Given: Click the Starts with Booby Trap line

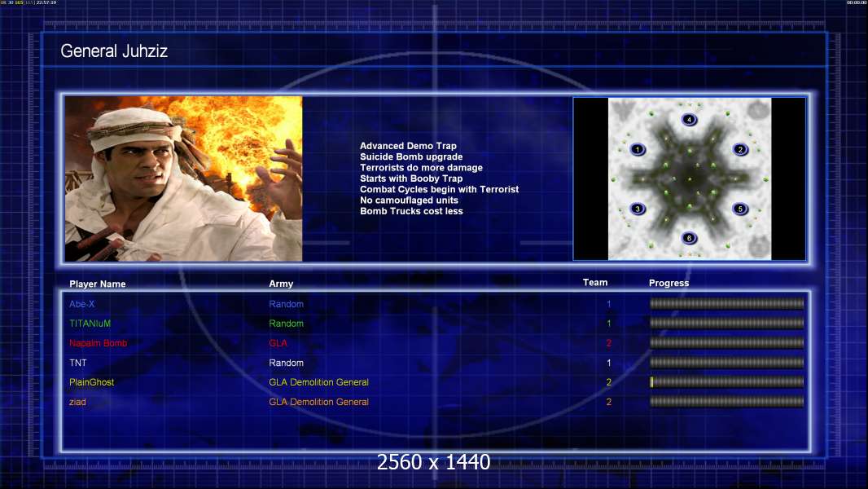Looking at the screenshot, I should point(411,178).
